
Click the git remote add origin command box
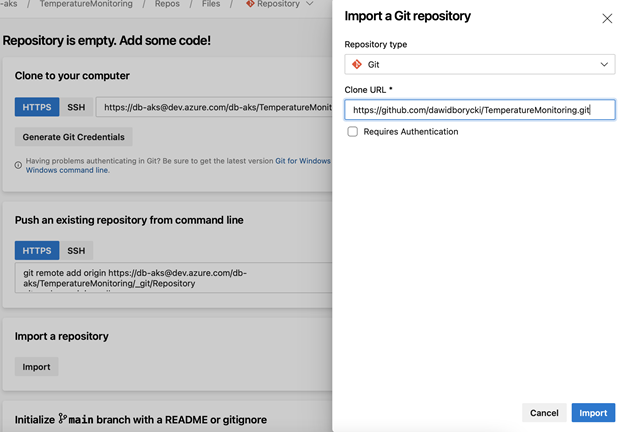pyautogui.click(x=174, y=278)
